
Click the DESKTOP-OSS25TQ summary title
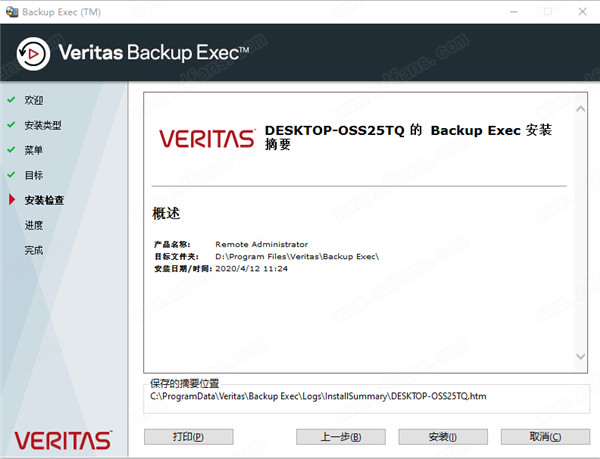coord(408,137)
